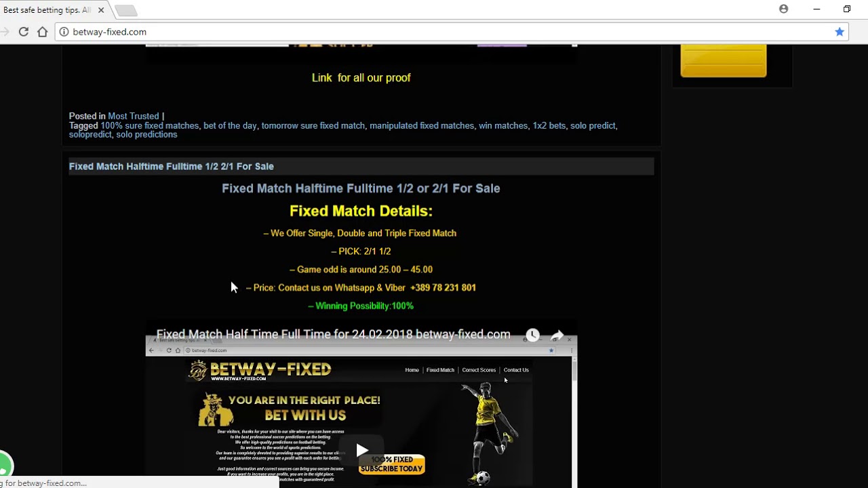Minimize the browser window
Image resolution: width=868 pixels, height=488 pixels.
[816, 9]
